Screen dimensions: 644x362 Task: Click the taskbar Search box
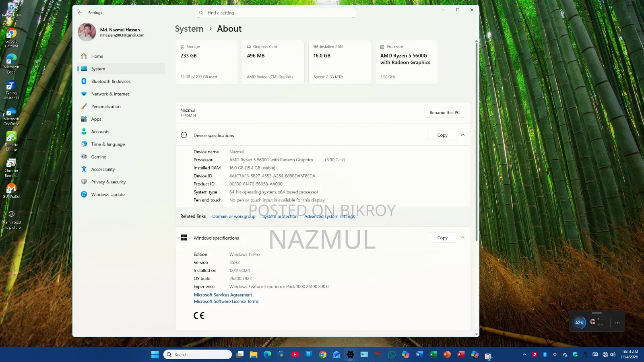click(x=198, y=354)
